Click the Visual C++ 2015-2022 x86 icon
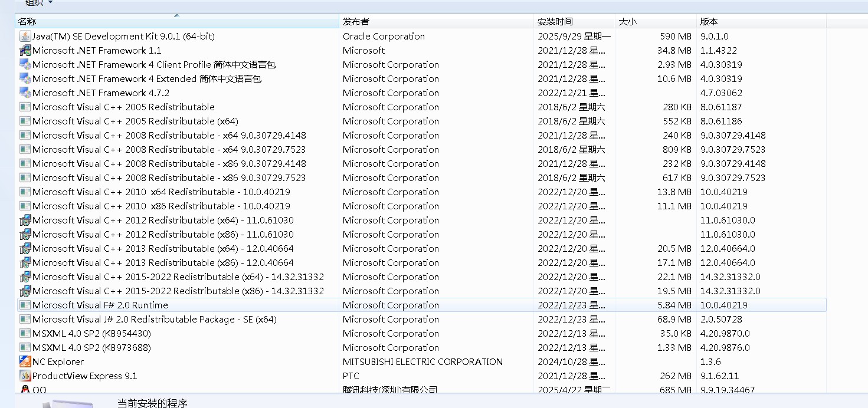The height and width of the screenshot is (408, 868). 25,291
